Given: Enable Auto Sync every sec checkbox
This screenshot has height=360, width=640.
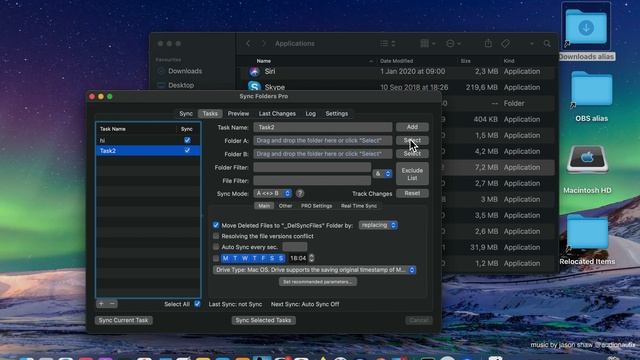Looking at the screenshot, I should pos(216,247).
